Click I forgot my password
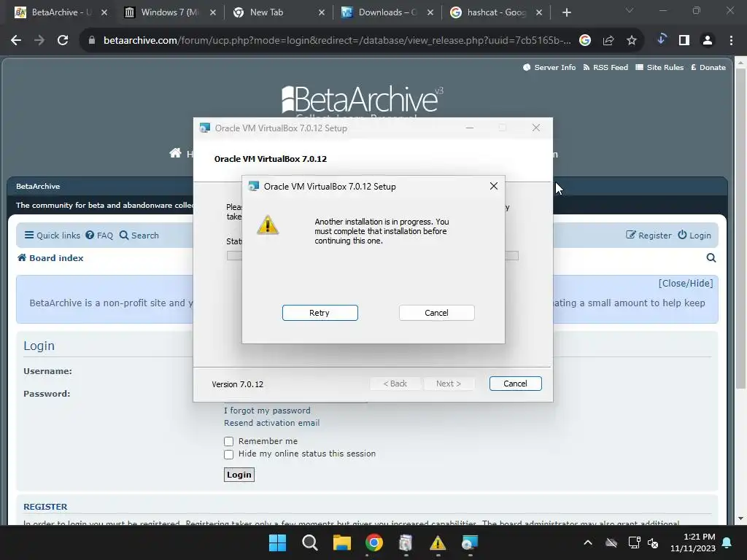The width and height of the screenshot is (747, 560). [x=267, y=411]
